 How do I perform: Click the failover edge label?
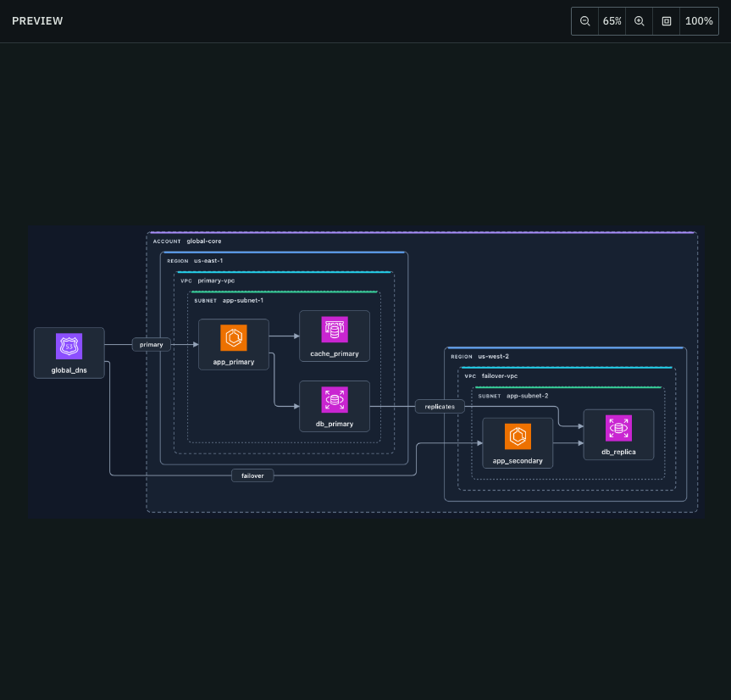[x=252, y=475]
